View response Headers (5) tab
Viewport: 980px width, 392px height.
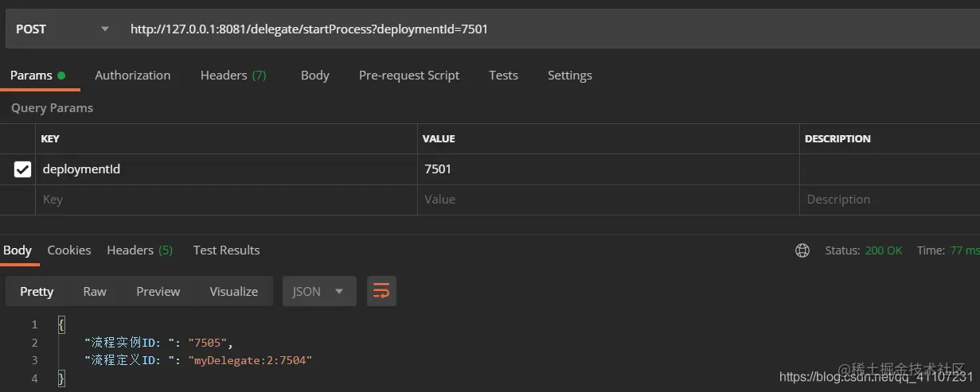(x=139, y=250)
